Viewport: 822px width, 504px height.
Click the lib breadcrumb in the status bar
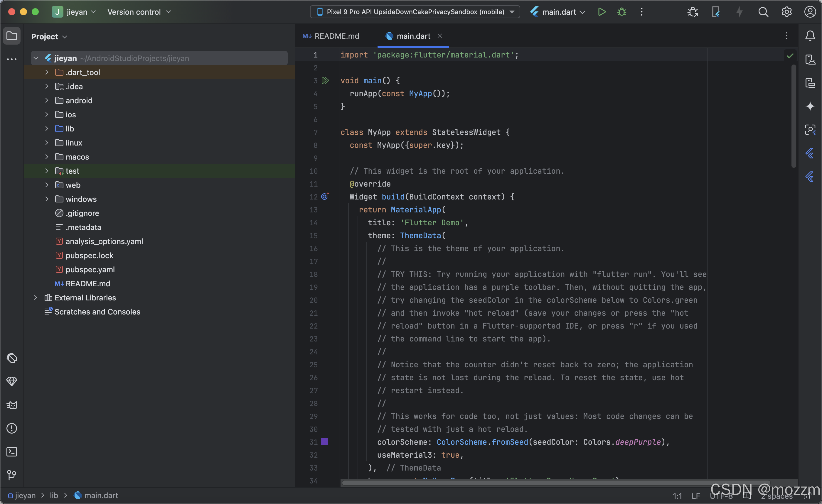54,495
